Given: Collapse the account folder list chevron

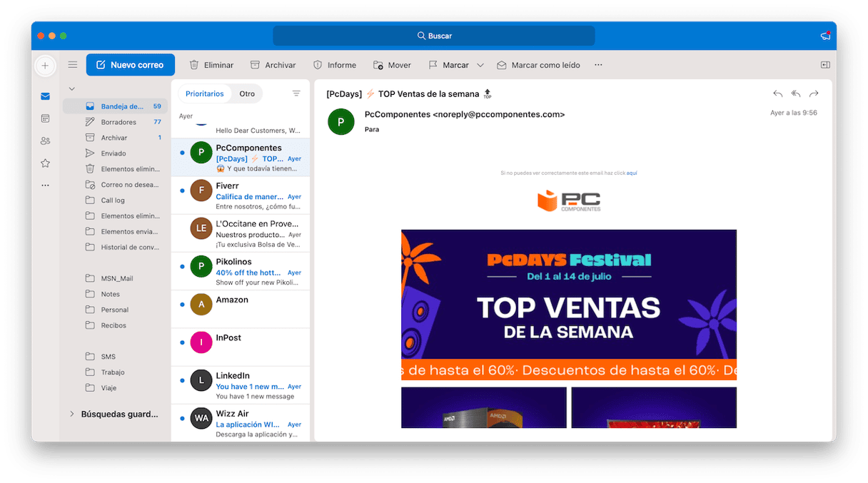Looking at the screenshot, I should (x=71, y=88).
